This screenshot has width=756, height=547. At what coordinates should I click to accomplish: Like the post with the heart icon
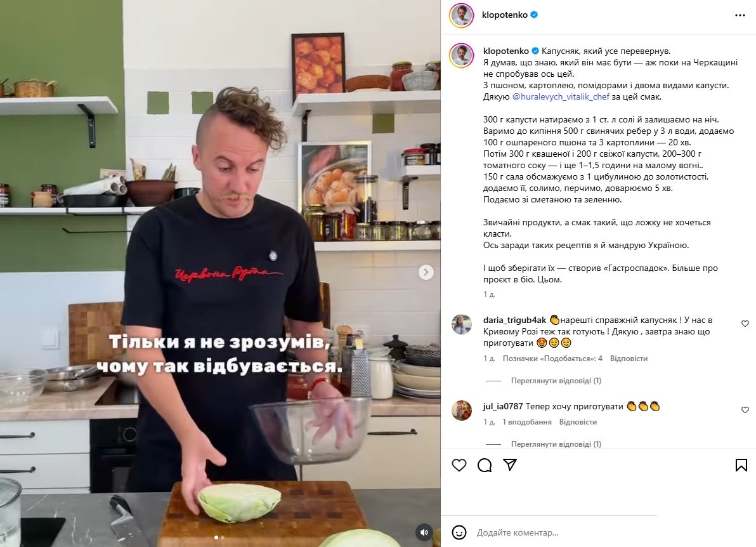(x=459, y=465)
